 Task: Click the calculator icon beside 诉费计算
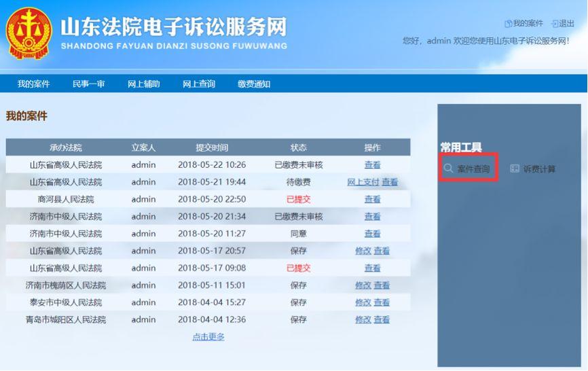point(515,169)
